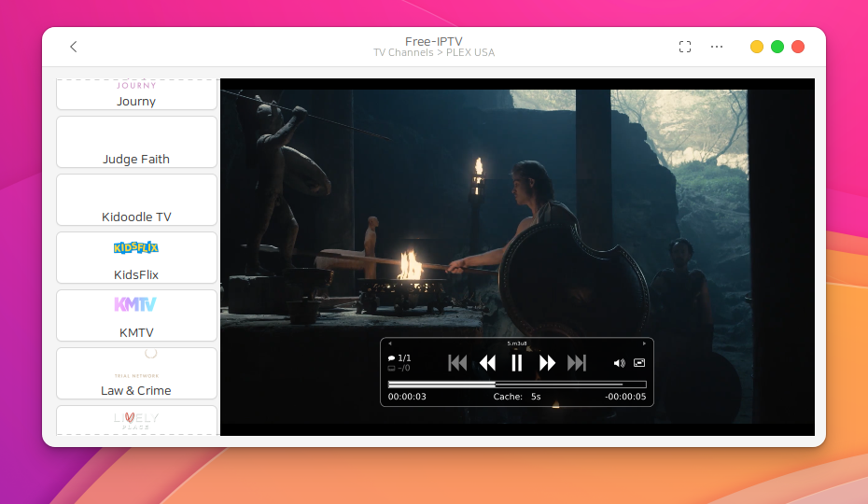868x504 pixels.
Task: Open the three-dot more options menu
Action: click(x=717, y=47)
